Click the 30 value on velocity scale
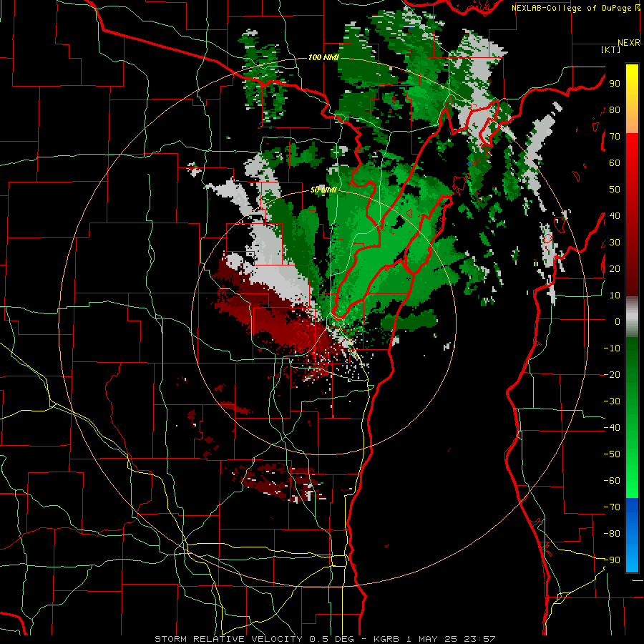 tap(615, 243)
